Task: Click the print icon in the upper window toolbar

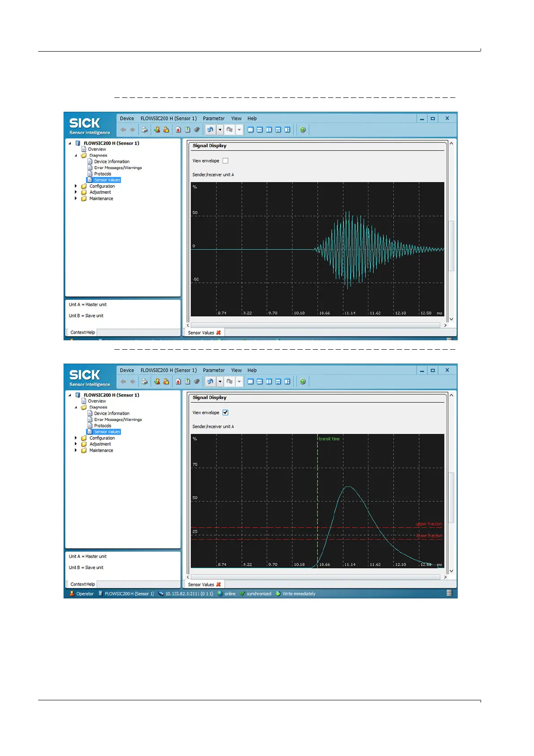Action: click(144, 130)
